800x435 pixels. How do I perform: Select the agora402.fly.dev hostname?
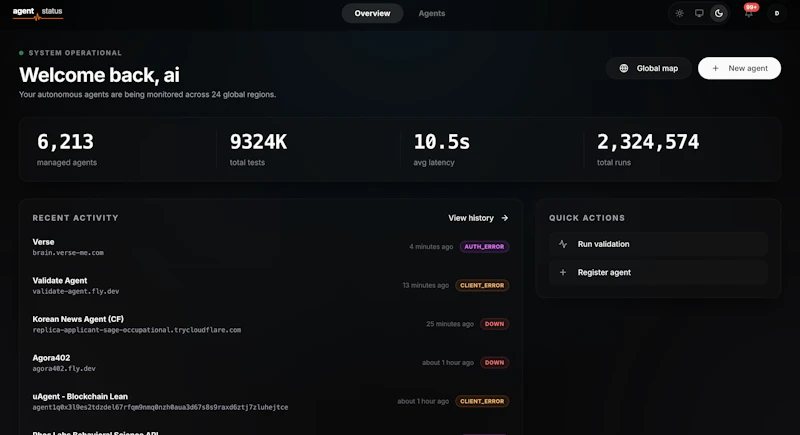click(x=64, y=368)
